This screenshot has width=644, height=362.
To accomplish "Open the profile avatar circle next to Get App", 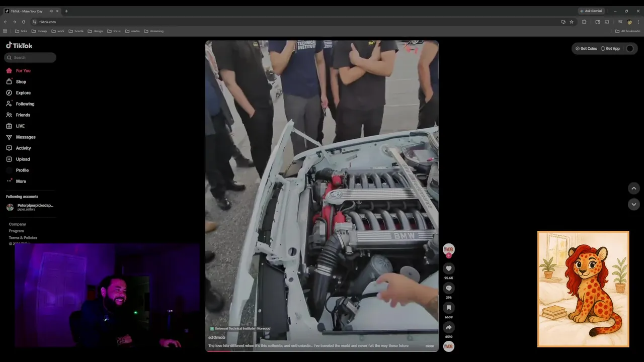I will (629, 48).
